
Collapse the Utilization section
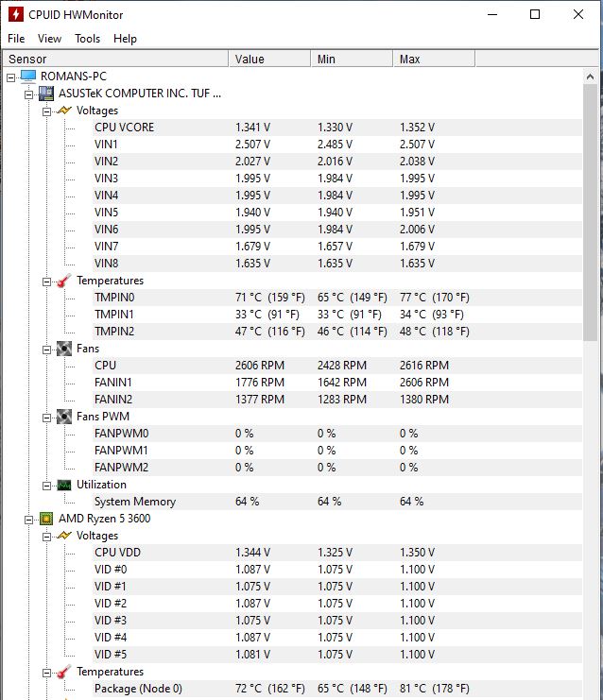tap(47, 486)
